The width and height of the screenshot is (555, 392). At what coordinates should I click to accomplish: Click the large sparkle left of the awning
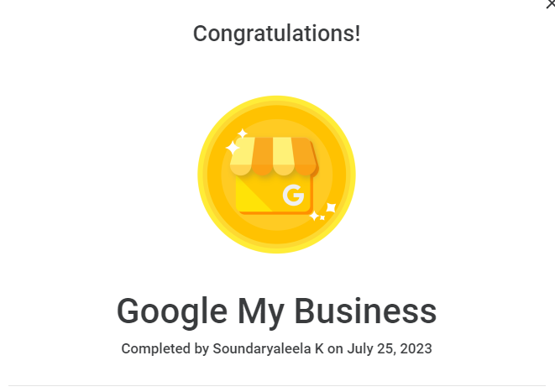[x=233, y=148]
